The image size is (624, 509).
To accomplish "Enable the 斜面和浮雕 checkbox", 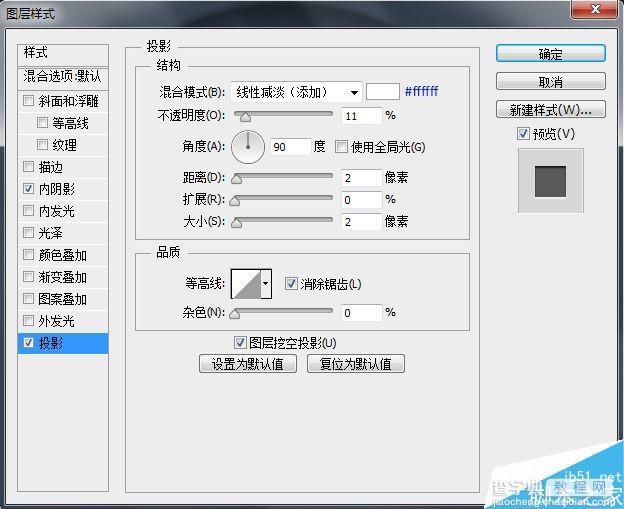I will click(28, 100).
